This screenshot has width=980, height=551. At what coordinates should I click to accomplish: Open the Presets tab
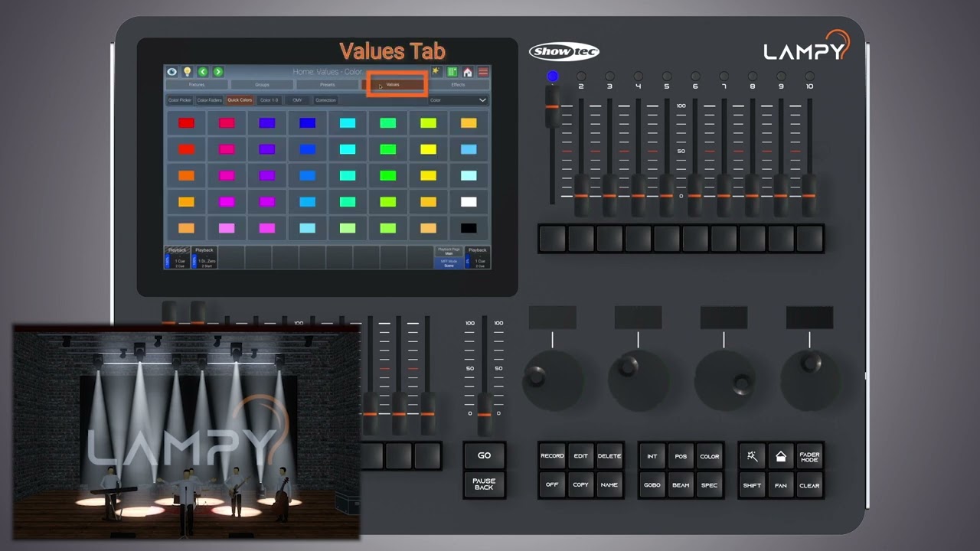point(327,85)
